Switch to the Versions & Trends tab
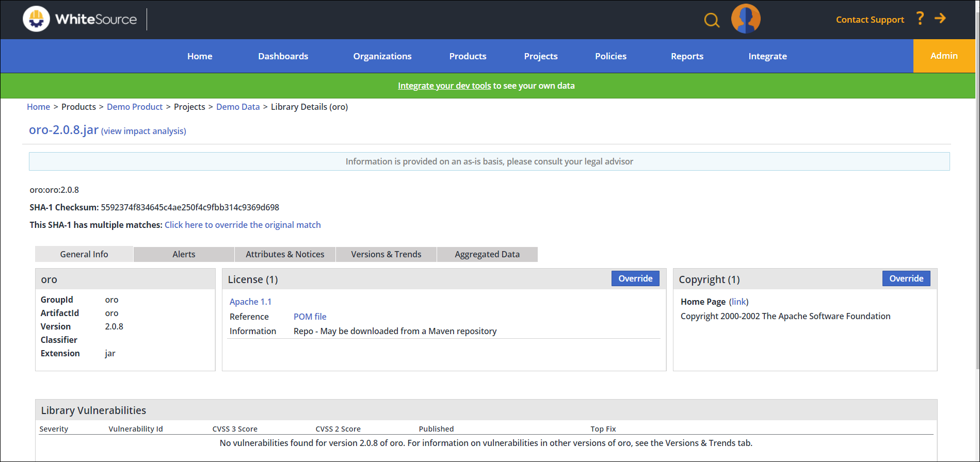 tap(386, 254)
